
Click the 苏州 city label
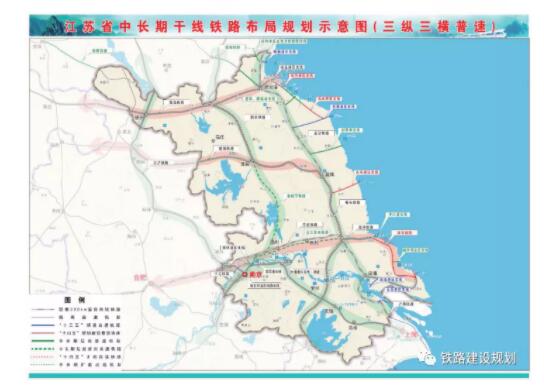click(353, 328)
